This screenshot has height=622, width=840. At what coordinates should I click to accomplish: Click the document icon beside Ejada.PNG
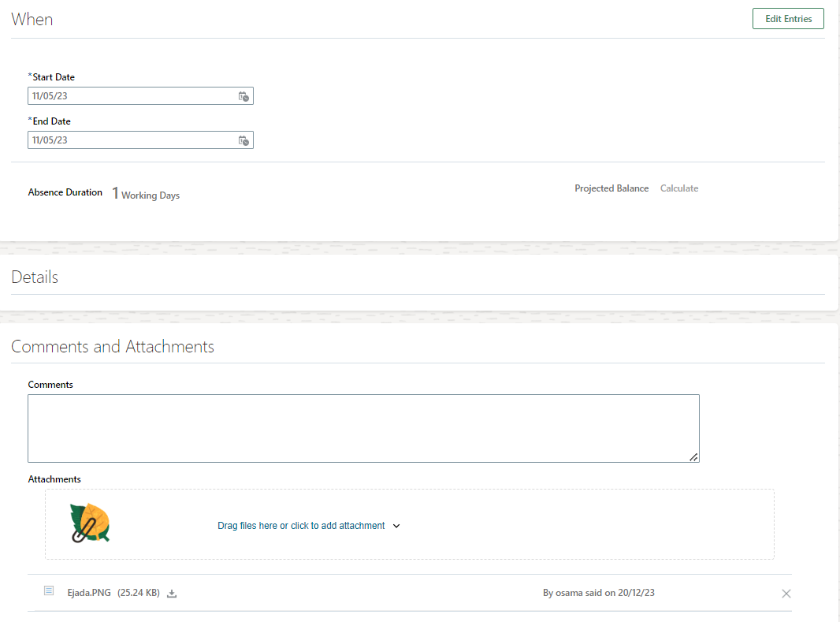pyautogui.click(x=49, y=590)
